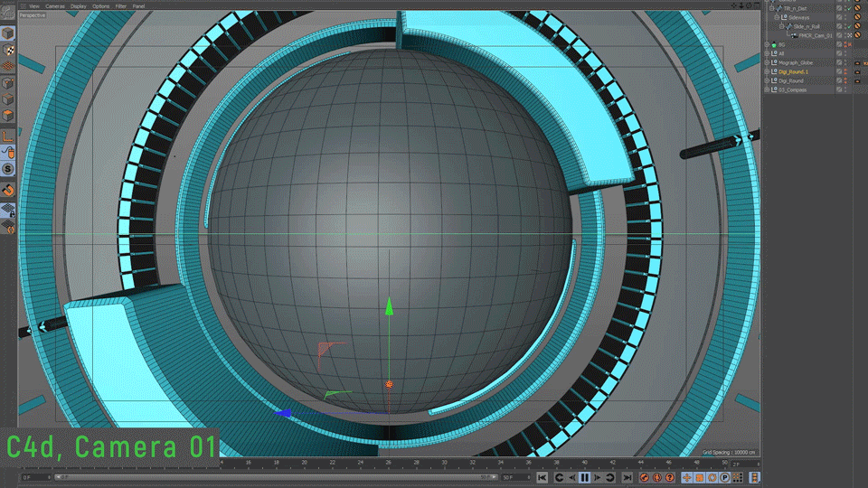868x488 pixels.
Task: Click frame 26 on the timeline ruler
Action: point(388,463)
